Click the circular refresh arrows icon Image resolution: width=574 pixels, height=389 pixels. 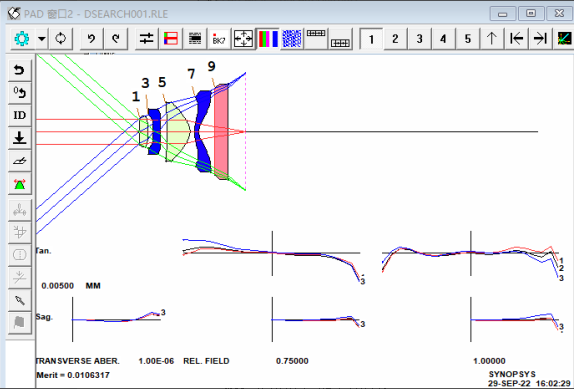[60, 38]
